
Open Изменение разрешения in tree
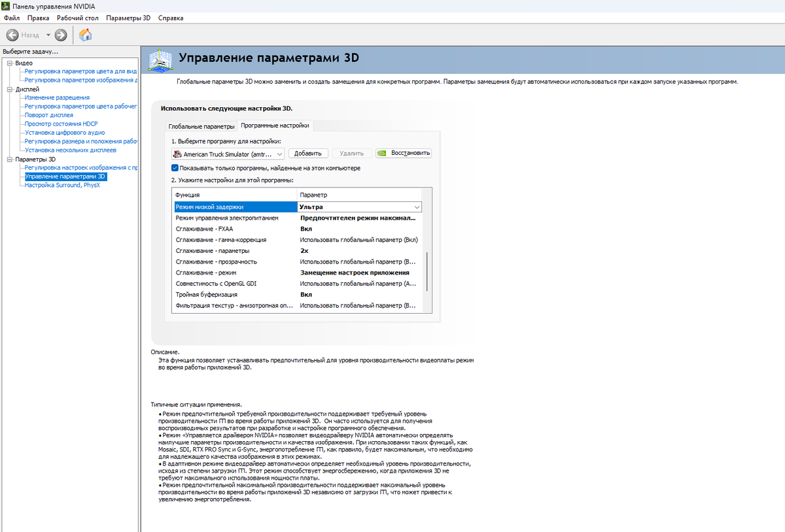[x=57, y=97]
